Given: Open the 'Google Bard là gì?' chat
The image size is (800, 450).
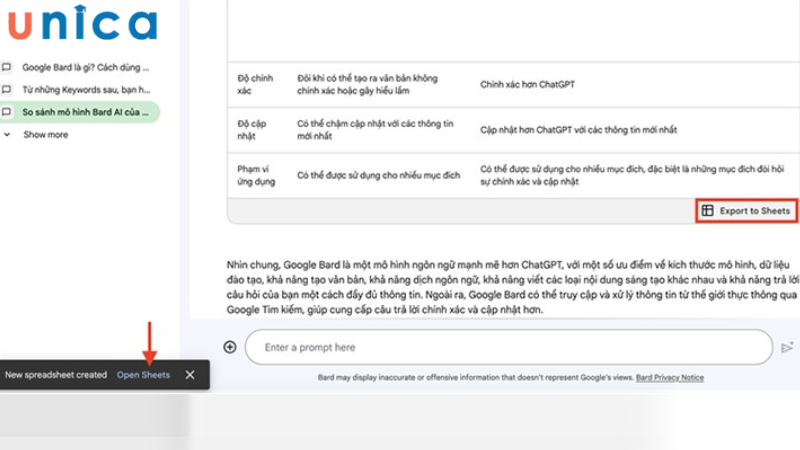Looking at the screenshot, I should coord(85,67).
